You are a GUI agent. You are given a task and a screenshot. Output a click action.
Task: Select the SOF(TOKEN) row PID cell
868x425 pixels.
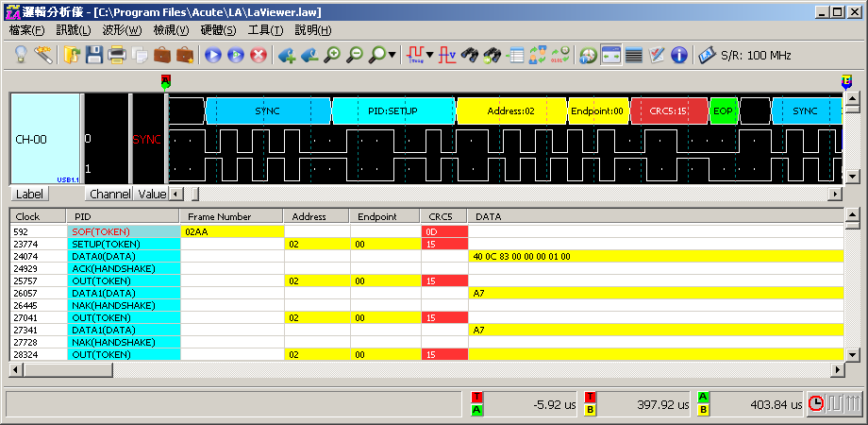pos(124,231)
